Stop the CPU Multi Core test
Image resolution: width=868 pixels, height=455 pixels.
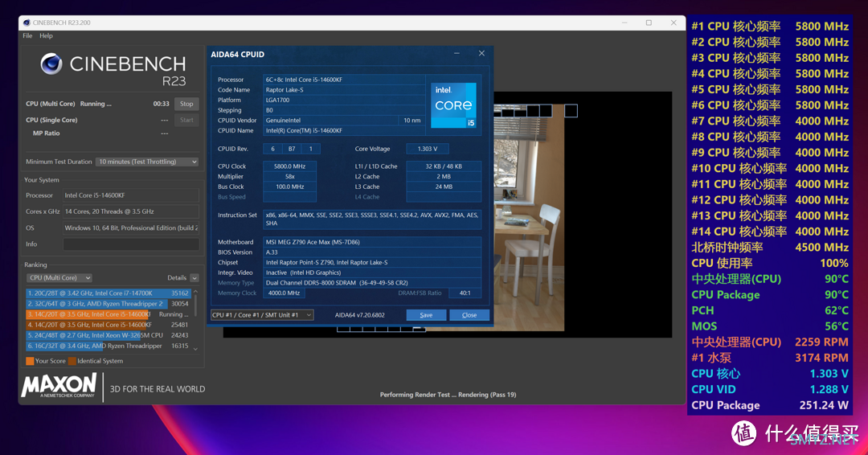coord(186,104)
